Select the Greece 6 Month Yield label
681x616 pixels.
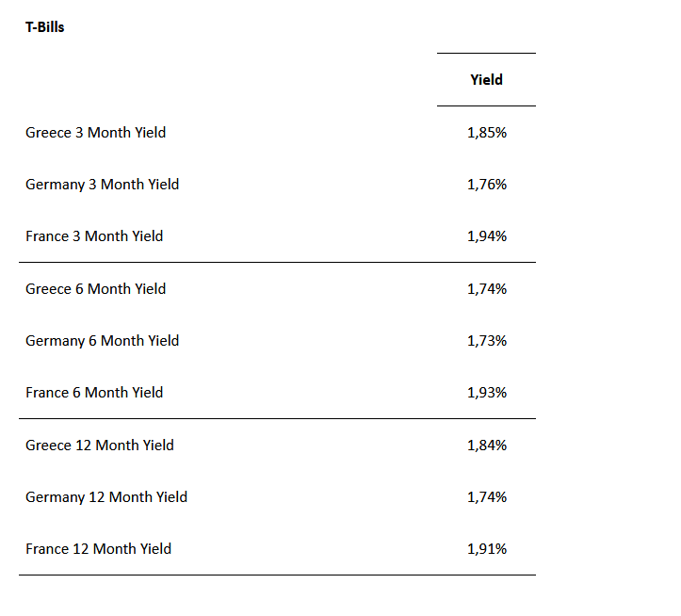(95, 289)
